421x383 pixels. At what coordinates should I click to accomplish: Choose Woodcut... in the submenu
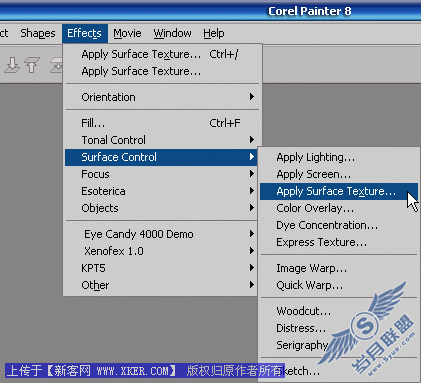click(x=339, y=311)
